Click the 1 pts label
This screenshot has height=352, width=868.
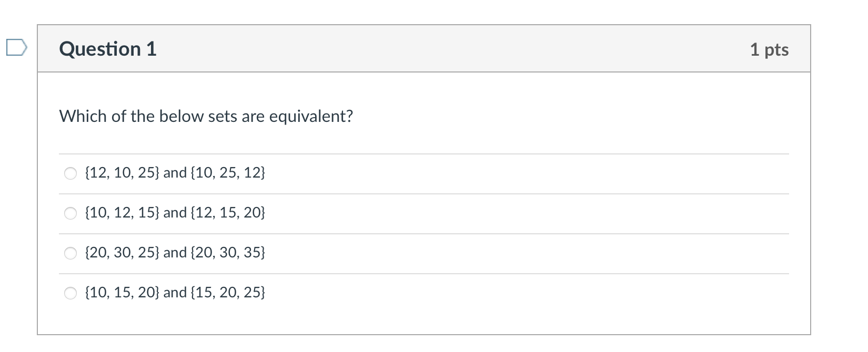coord(769,49)
